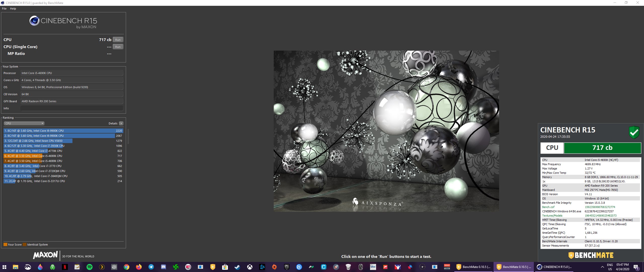Open the Textures/Models integrity link
The image size is (644, 272).
click(x=552, y=216)
